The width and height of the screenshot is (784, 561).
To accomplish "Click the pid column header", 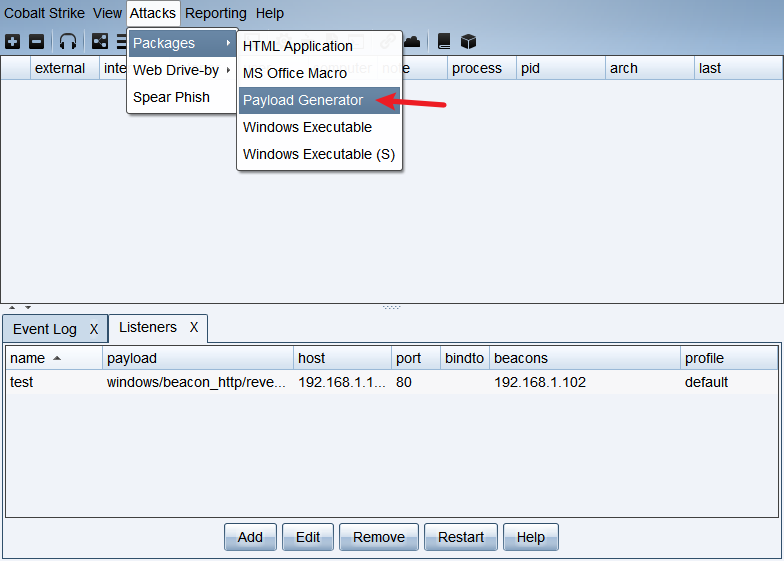I will [560, 68].
